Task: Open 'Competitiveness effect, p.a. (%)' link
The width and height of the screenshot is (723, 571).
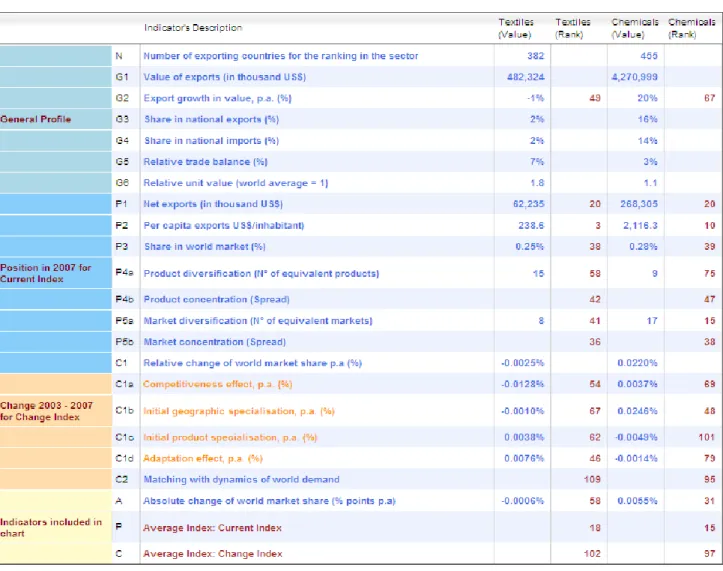Action: point(217,384)
